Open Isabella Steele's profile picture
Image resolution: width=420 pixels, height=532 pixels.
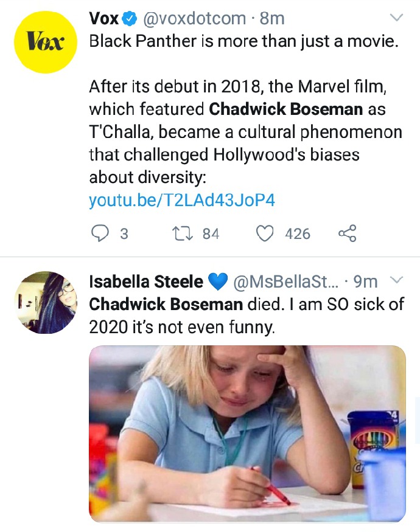click(x=45, y=302)
